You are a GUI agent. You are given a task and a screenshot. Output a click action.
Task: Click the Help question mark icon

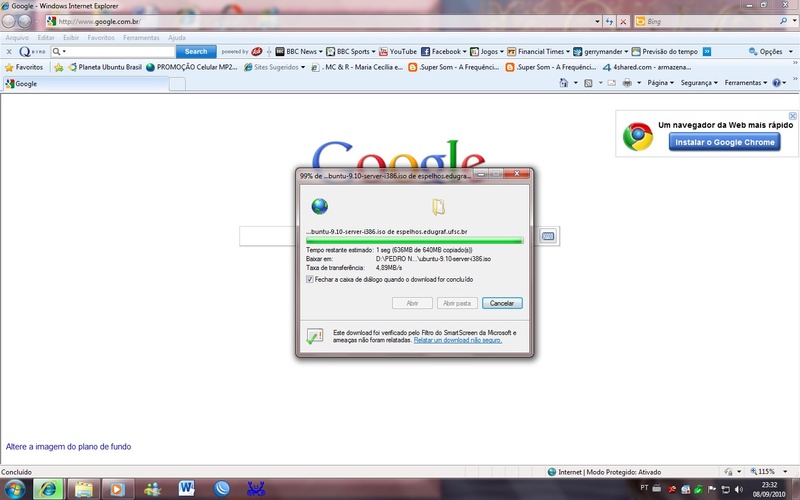click(x=777, y=83)
